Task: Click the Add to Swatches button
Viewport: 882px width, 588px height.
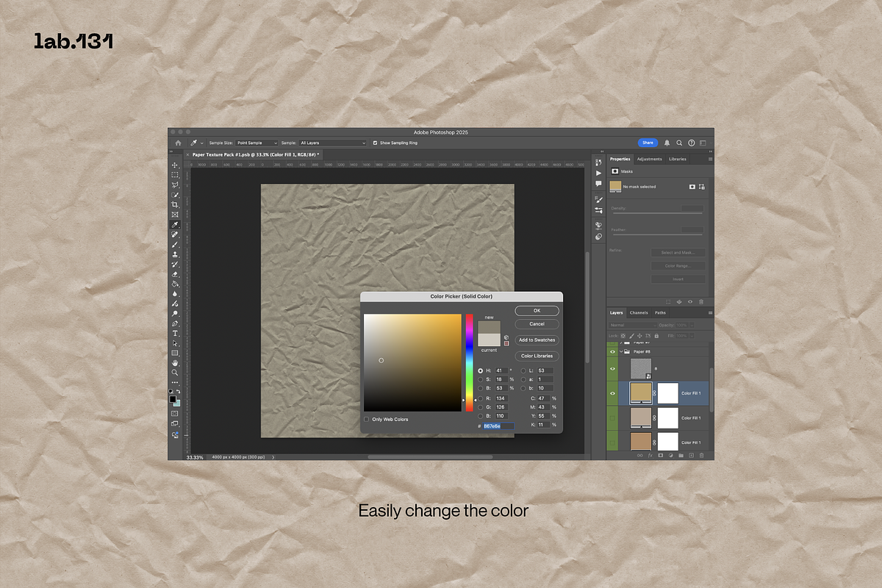Action: (537, 340)
